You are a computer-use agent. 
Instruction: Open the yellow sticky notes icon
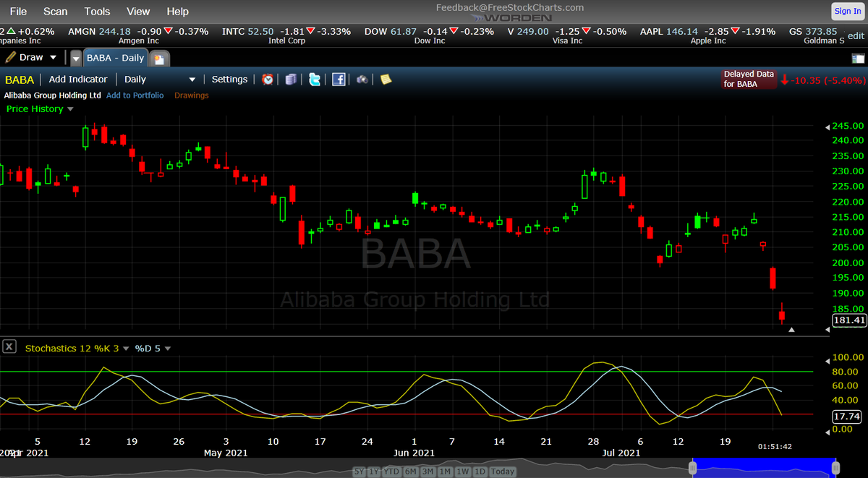(x=386, y=80)
